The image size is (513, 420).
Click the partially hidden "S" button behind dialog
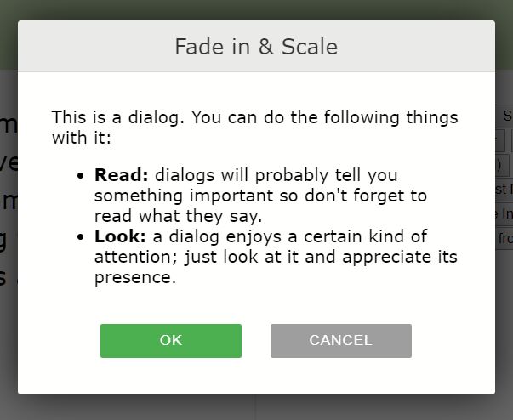pos(505,116)
